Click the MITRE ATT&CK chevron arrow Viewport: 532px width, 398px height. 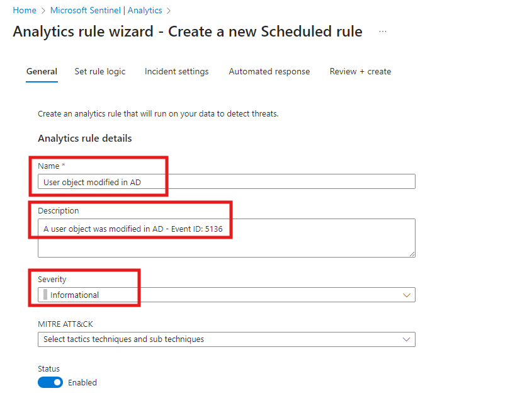407,339
